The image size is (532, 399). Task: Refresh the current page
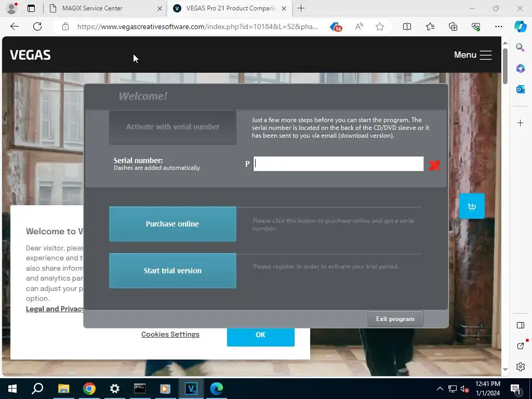(37, 26)
